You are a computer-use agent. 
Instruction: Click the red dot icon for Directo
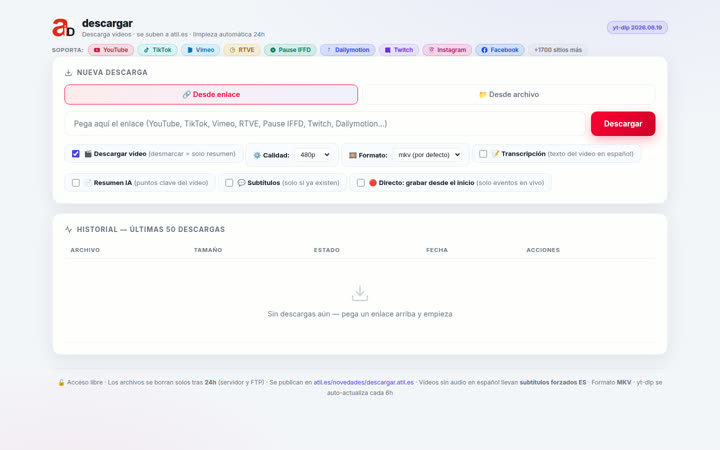point(373,183)
